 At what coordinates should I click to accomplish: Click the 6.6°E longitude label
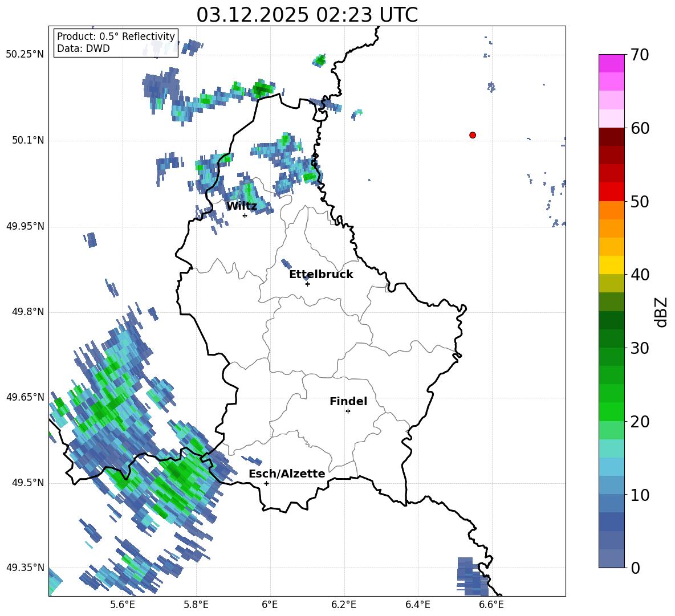[491, 605]
